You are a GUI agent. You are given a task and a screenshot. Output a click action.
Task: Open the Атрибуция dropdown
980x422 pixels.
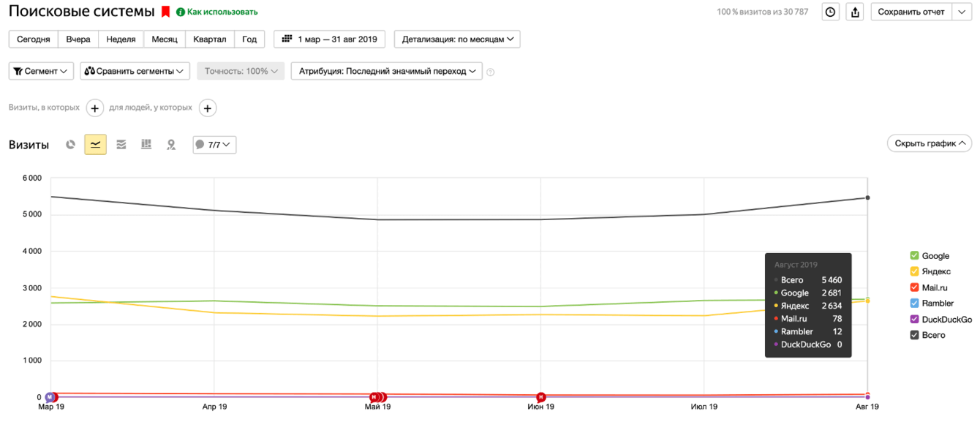point(387,71)
